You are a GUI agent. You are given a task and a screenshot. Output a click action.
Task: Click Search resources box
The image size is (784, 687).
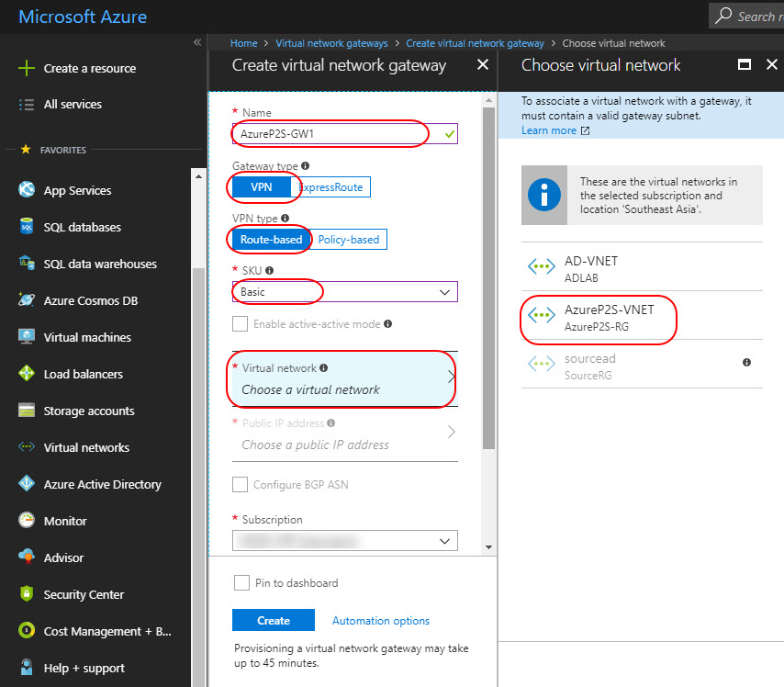click(x=746, y=16)
